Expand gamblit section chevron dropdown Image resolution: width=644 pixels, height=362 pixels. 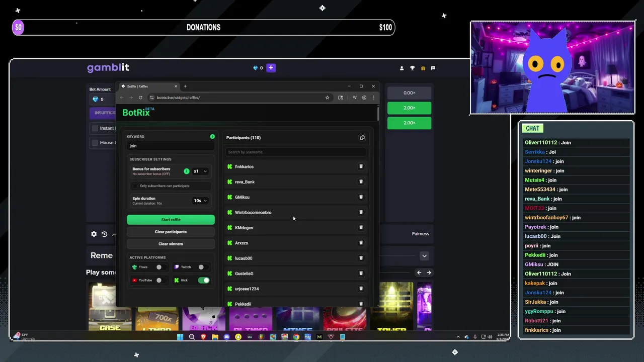pyautogui.click(x=424, y=256)
